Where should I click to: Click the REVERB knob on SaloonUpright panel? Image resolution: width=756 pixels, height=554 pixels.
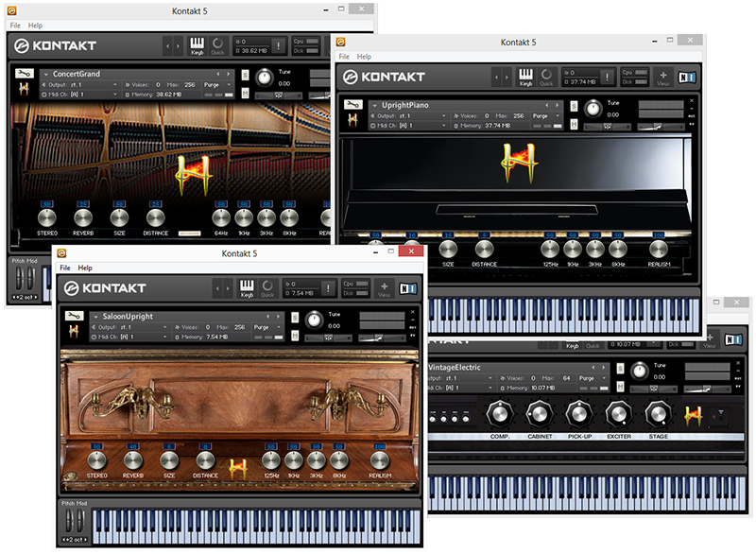click(133, 460)
